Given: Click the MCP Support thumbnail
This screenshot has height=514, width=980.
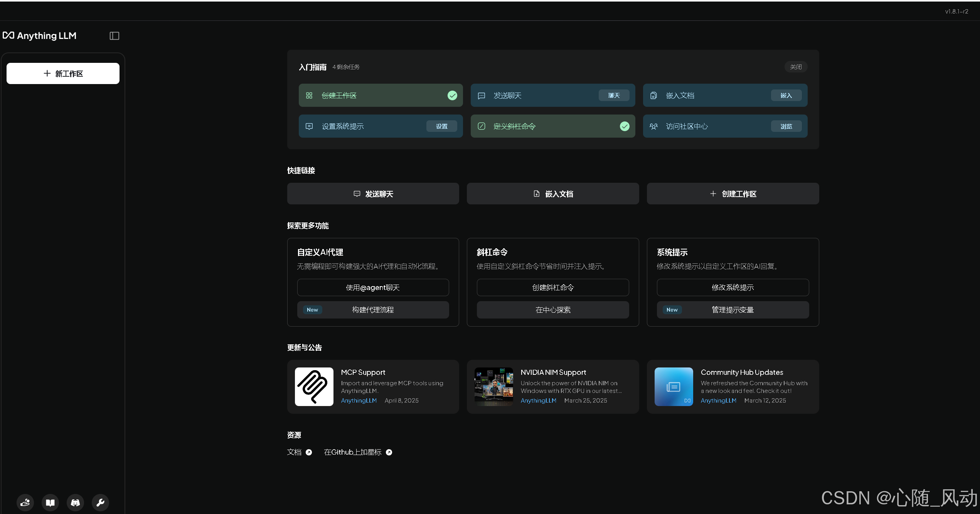Looking at the screenshot, I should tap(314, 386).
